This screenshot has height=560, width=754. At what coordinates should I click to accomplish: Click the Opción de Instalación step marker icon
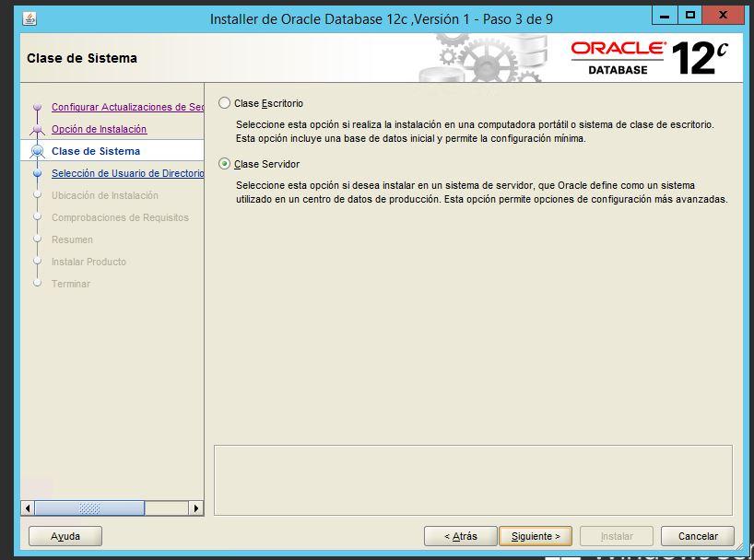37,129
